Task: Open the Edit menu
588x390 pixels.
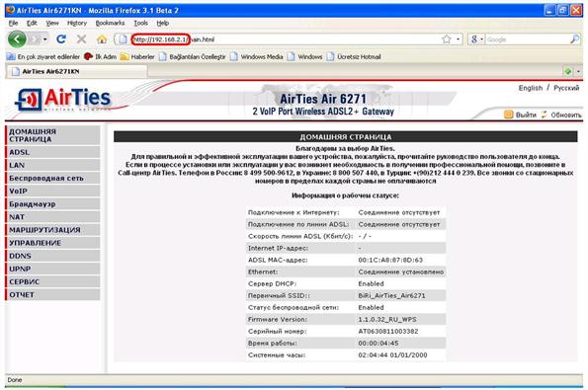Action: (32, 23)
